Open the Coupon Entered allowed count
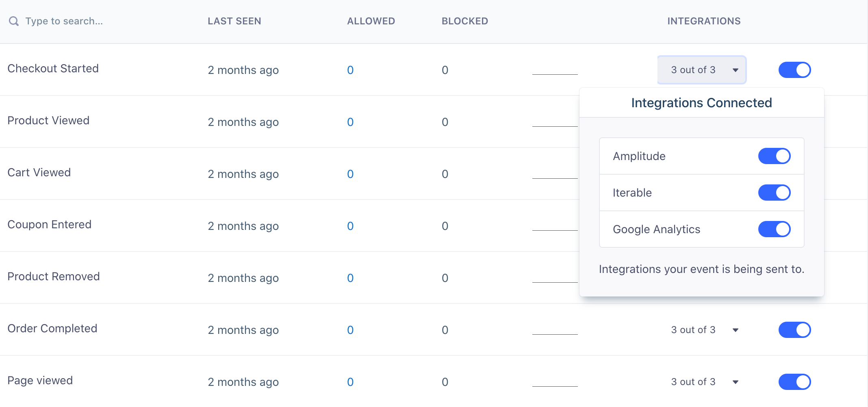Image resolution: width=868 pixels, height=407 pixels. point(350,226)
